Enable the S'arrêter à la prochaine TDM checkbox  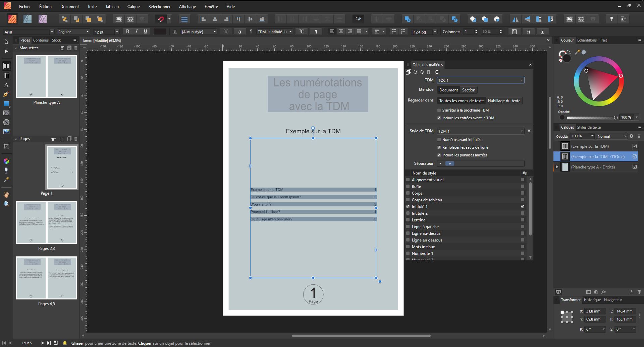pos(439,110)
